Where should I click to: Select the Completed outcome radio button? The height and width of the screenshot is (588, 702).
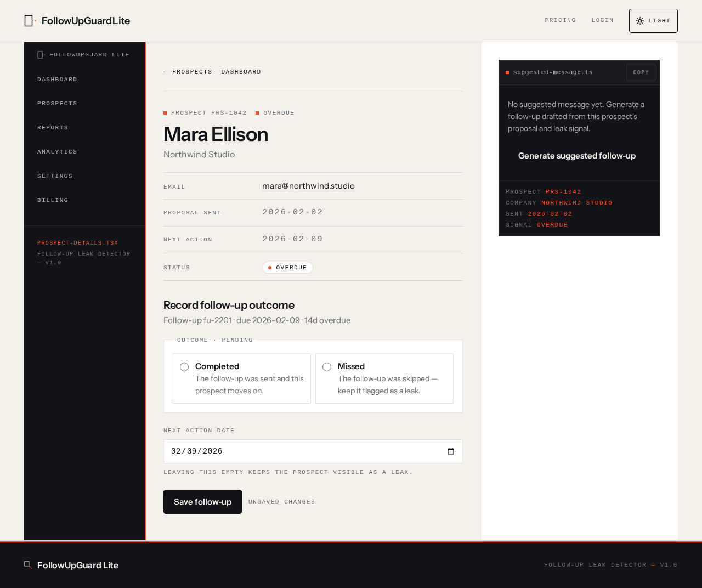point(184,367)
